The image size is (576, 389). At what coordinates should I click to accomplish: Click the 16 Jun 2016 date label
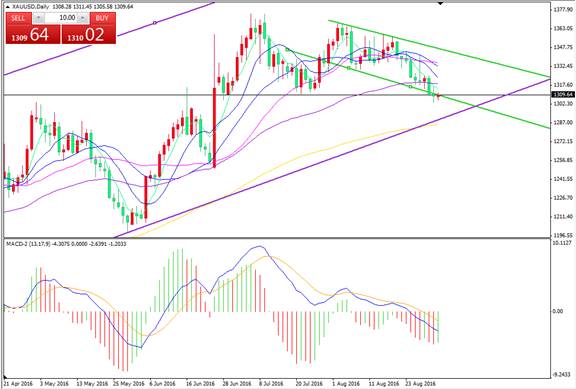200,384
